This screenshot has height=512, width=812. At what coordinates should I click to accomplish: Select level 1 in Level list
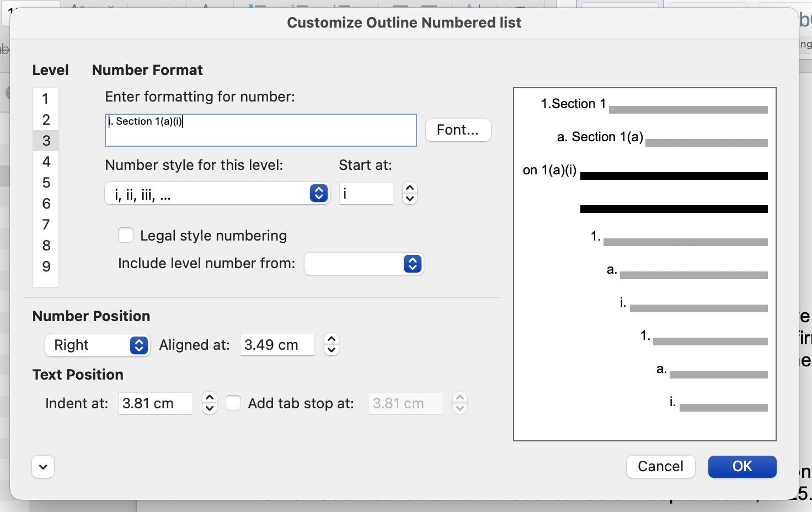[x=46, y=99]
